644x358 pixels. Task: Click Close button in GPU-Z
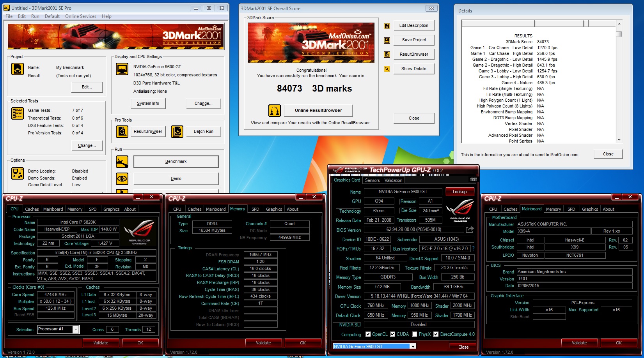pos(463,347)
